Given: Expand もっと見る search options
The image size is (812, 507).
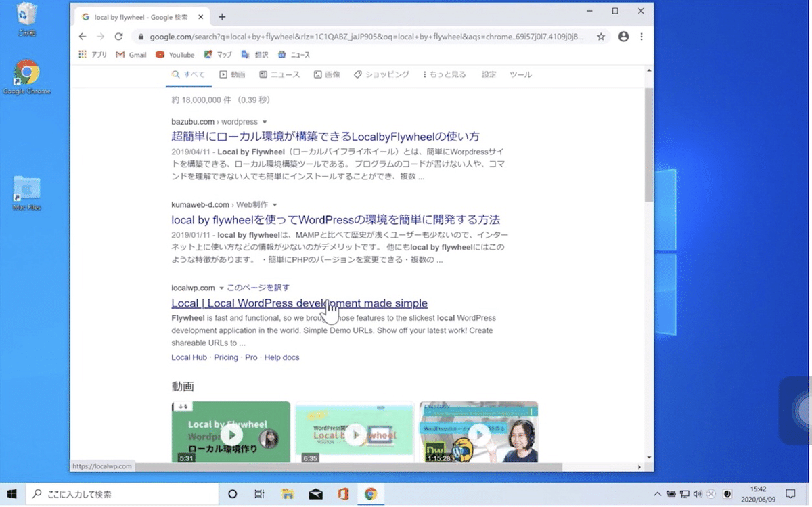Looking at the screenshot, I should 445,74.
